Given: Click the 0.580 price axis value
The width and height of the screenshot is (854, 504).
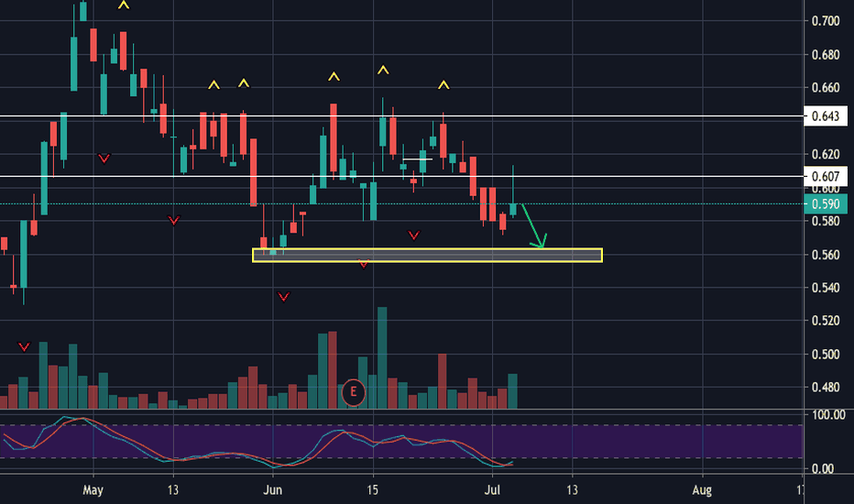Looking at the screenshot, I should click(x=825, y=221).
